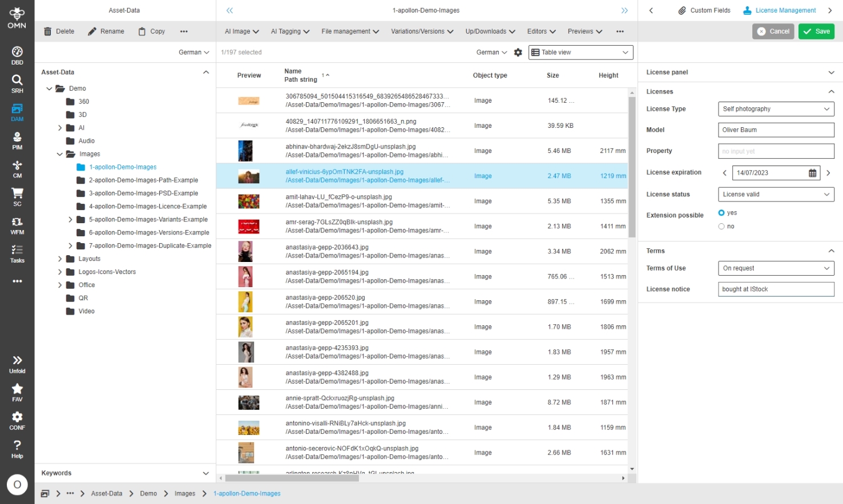Open the license expiration calendar picker
The height and width of the screenshot is (504, 843).
click(x=812, y=173)
